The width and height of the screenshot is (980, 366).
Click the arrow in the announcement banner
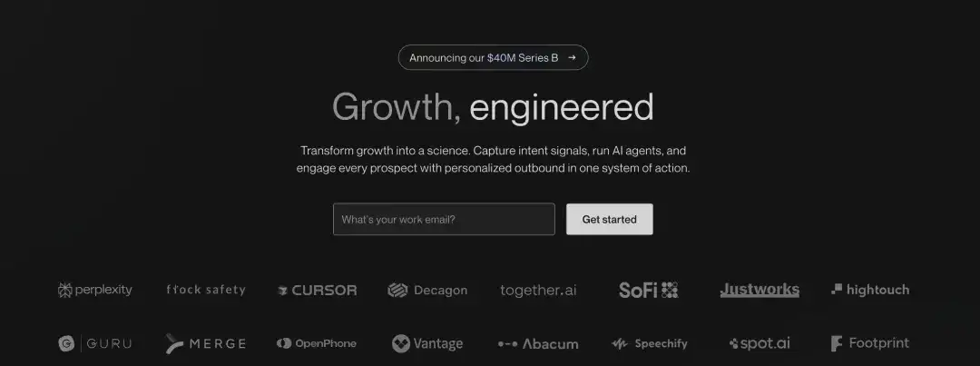(572, 57)
